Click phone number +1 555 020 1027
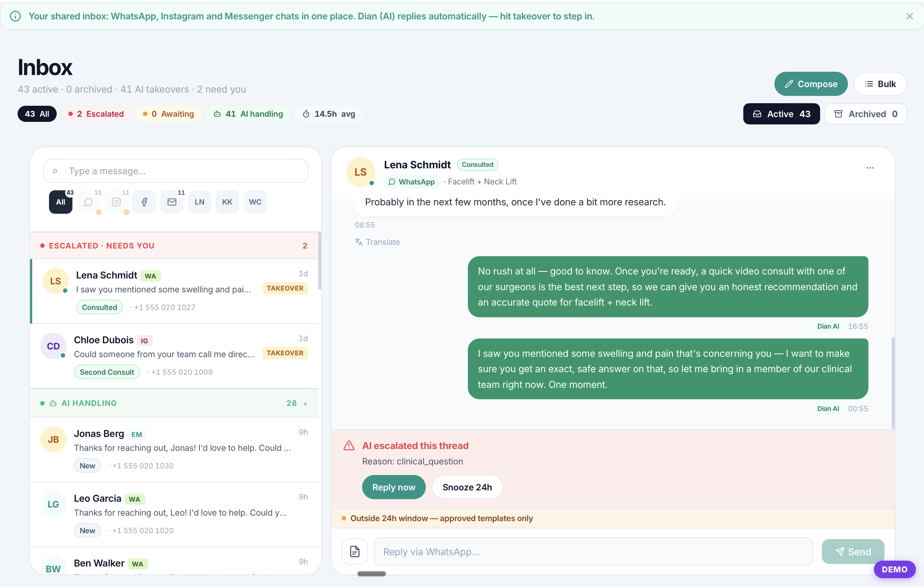924x587 pixels. pyautogui.click(x=165, y=307)
